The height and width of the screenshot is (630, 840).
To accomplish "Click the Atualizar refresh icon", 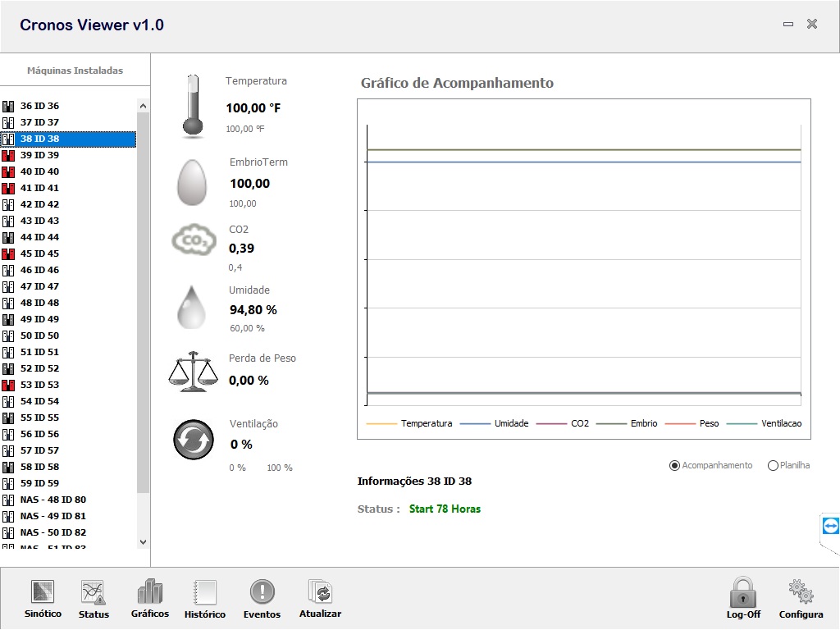I will [x=319, y=592].
